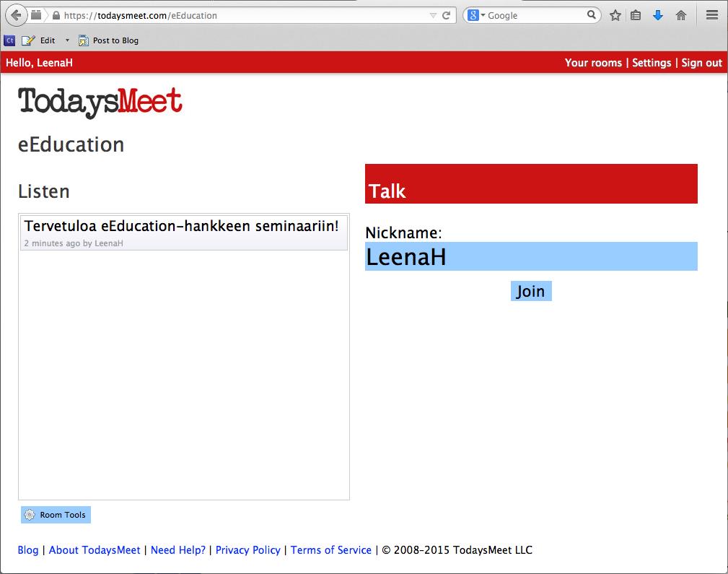The height and width of the screenshot is (574, 728).
Task: Click the © 2008-2015 TodaysMeet LLC text
Action: [x=457, y=550]
